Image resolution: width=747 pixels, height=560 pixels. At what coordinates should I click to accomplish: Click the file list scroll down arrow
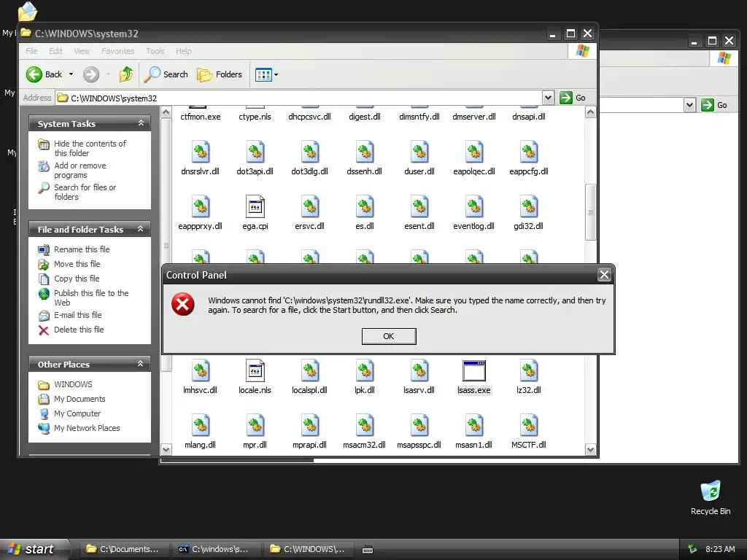(x=590, y=449)
